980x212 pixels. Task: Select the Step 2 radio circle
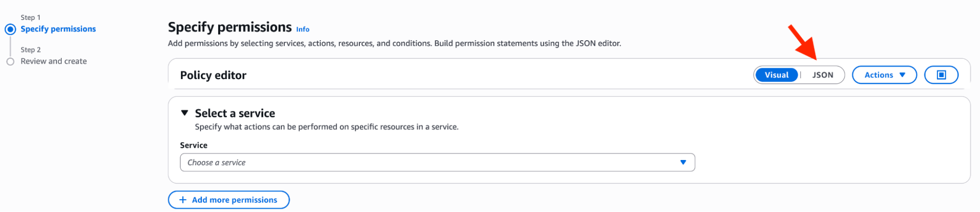pyautogui.click(x=10, y=61)
